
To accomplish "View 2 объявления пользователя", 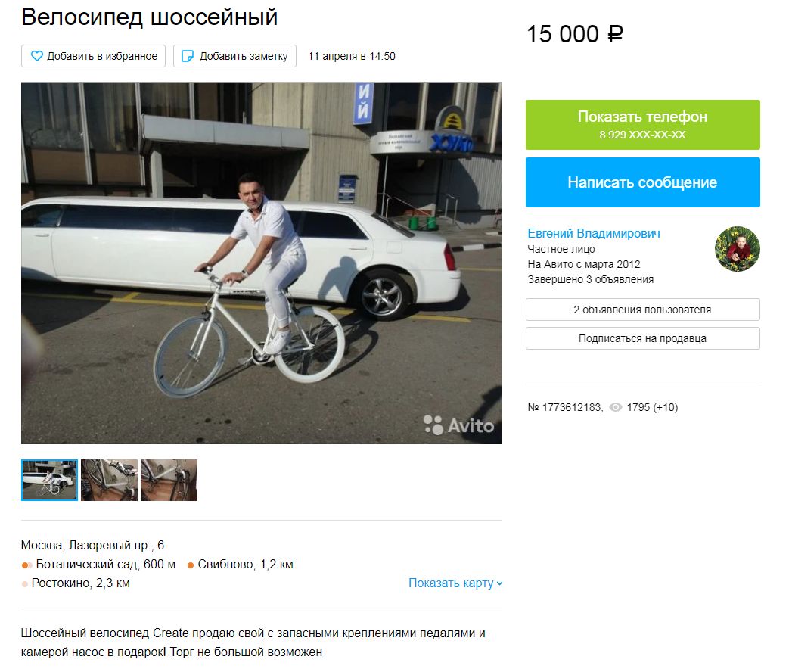I will tap(642, 310).
